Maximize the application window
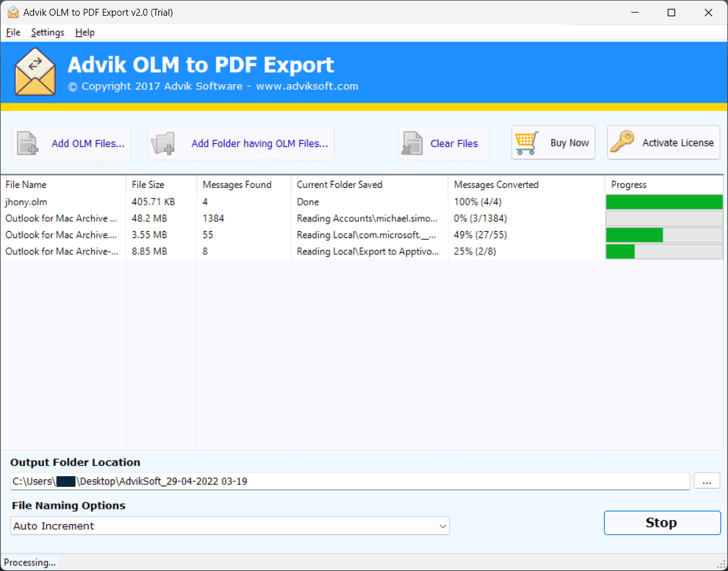The height and width of the screenshot is (571, 728). coord(671,13)
